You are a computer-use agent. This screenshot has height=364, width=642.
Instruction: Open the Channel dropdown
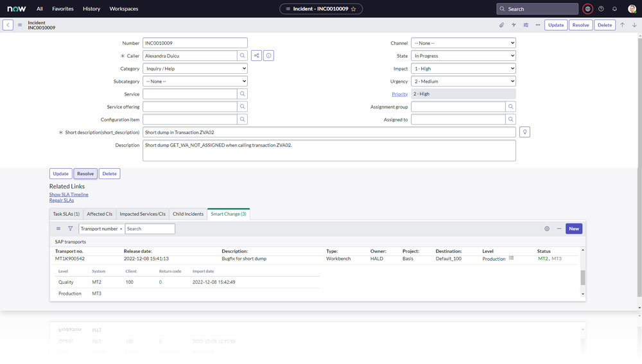[463, 43]
